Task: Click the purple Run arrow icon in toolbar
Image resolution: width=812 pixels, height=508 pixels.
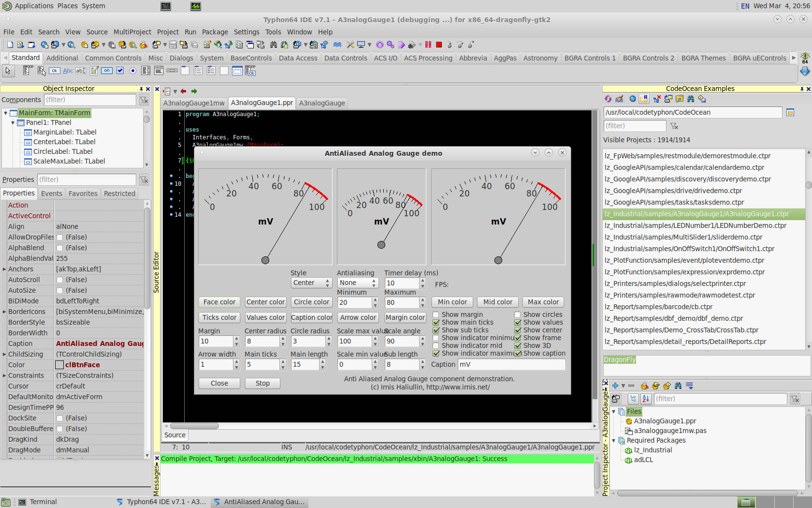Action: pyautogui.click(x=401, y=45)
